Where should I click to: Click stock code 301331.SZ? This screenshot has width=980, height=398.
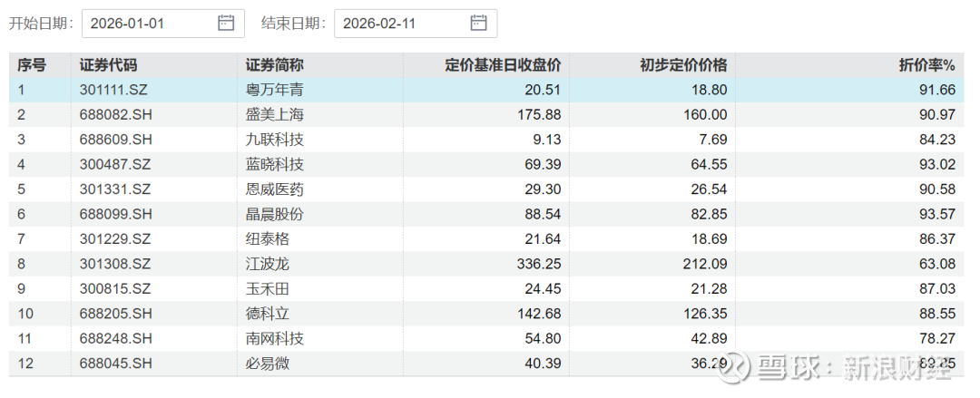[115, 189]
